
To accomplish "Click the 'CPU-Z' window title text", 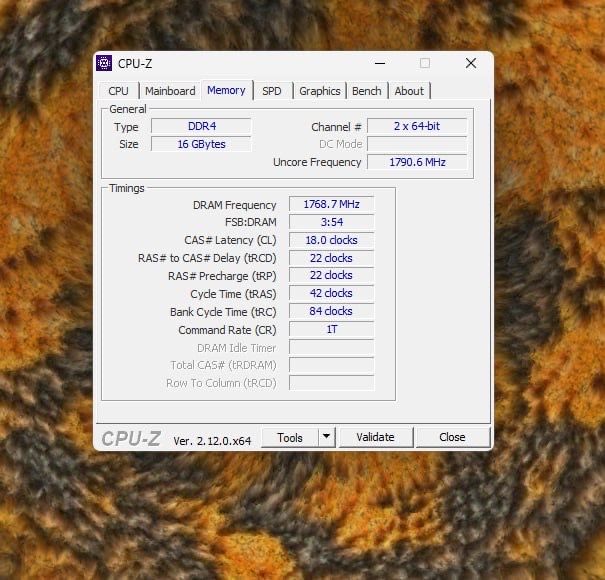I will click(x=135, y=64).
